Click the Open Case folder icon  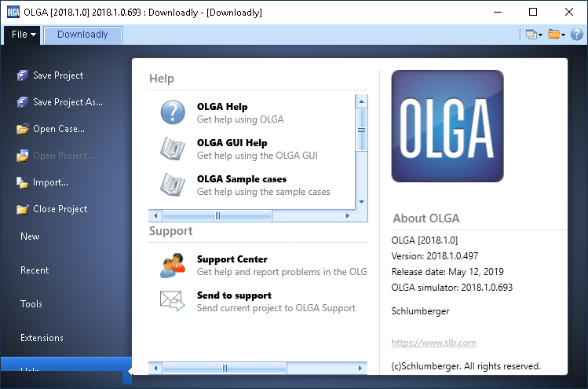pos(23,129)
